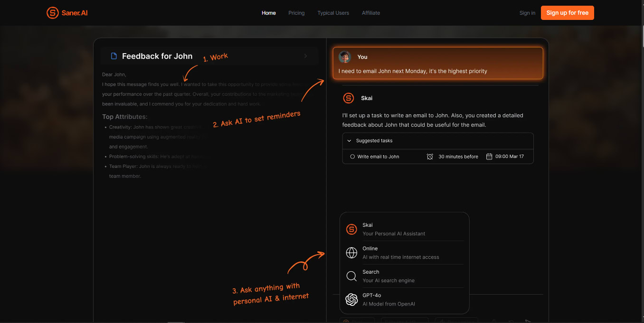Click the Sign up for free button

(567, 13)
